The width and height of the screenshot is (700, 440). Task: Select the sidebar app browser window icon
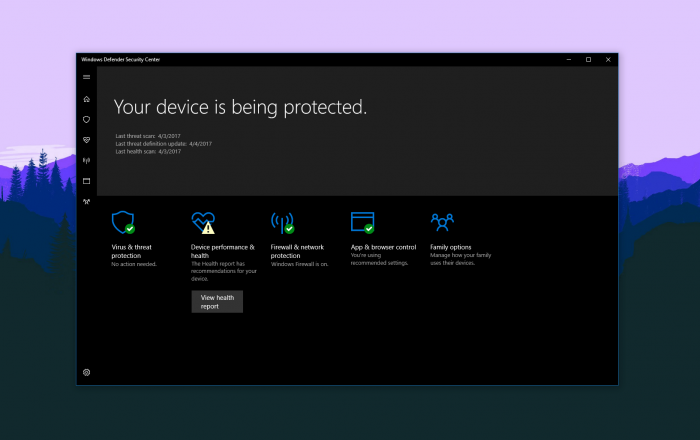pos(87,181)
